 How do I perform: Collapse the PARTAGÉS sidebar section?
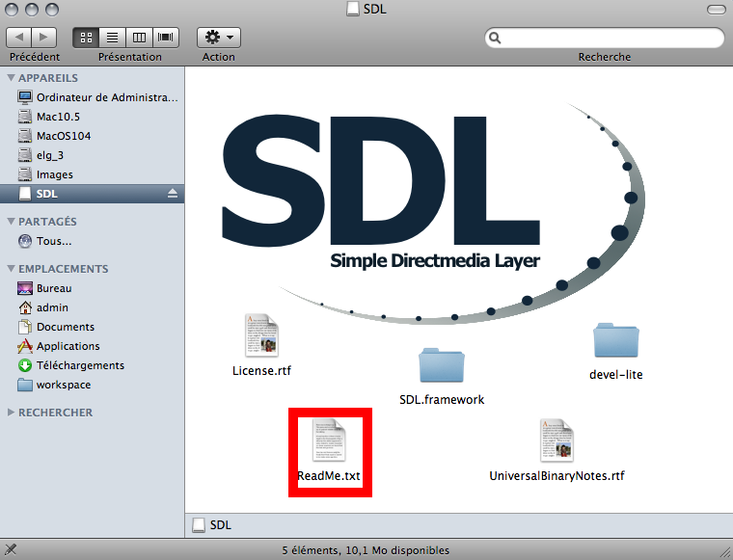coord(12,222)
